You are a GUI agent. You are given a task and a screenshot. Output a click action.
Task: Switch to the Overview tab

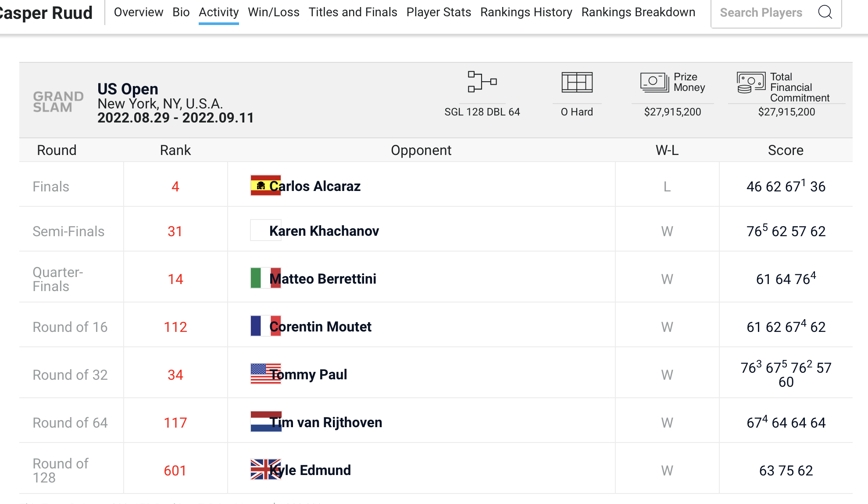139,12
